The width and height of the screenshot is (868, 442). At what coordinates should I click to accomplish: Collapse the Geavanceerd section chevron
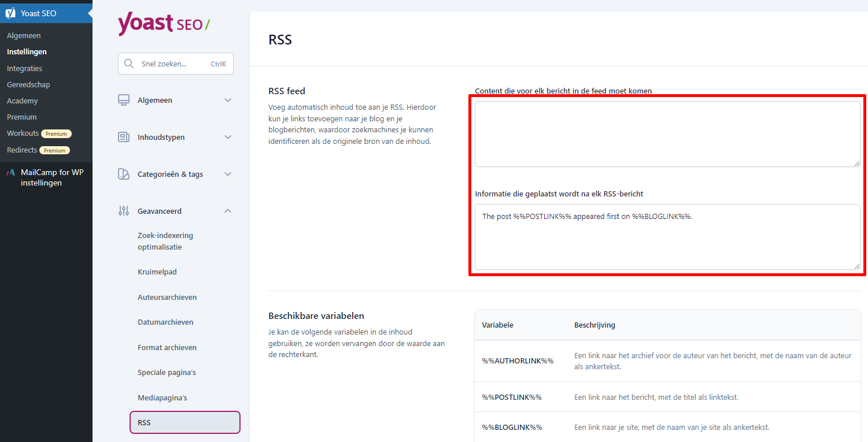click(x=228, y=211)
